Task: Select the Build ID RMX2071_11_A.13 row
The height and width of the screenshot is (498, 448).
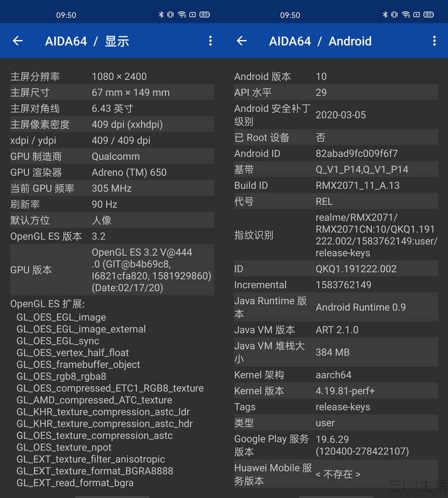Action: tap(336, 185)
